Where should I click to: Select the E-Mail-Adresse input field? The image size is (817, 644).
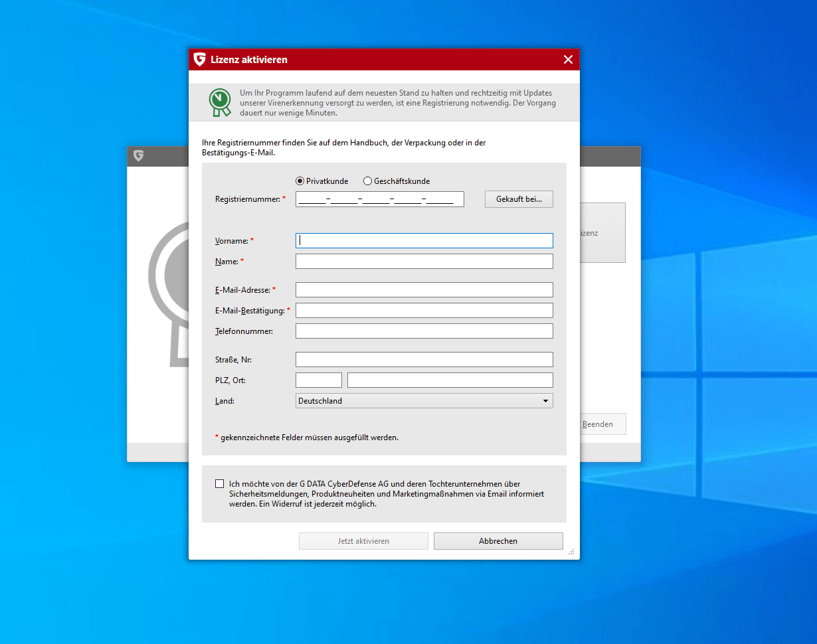coord(424,290)
